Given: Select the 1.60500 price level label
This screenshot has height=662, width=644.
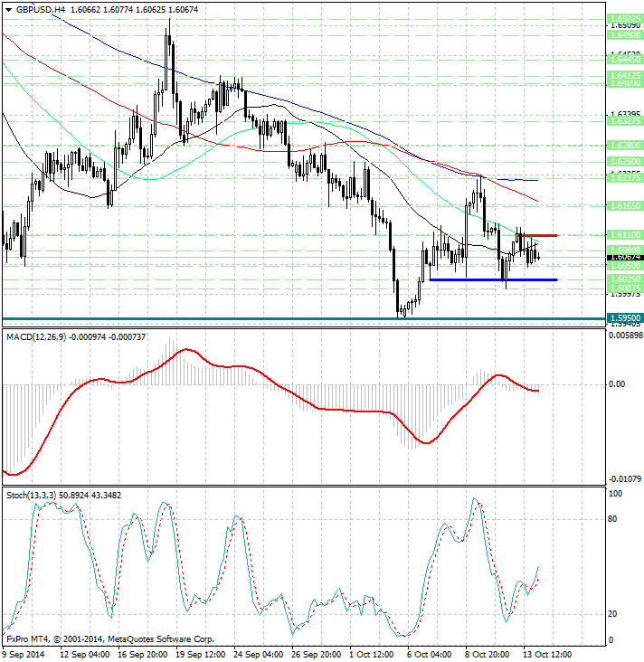Looking at the screenshot, I should click(625, 266).
